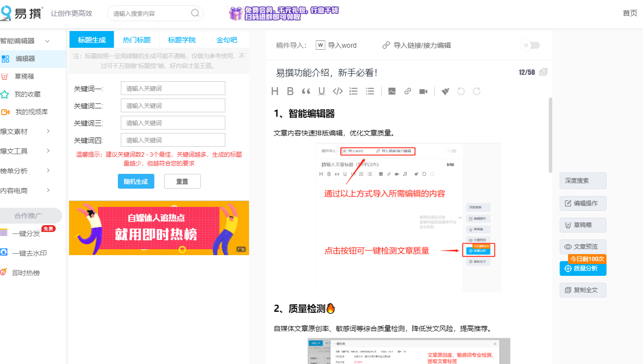Insert a blockquote with the quote icon

306,91
